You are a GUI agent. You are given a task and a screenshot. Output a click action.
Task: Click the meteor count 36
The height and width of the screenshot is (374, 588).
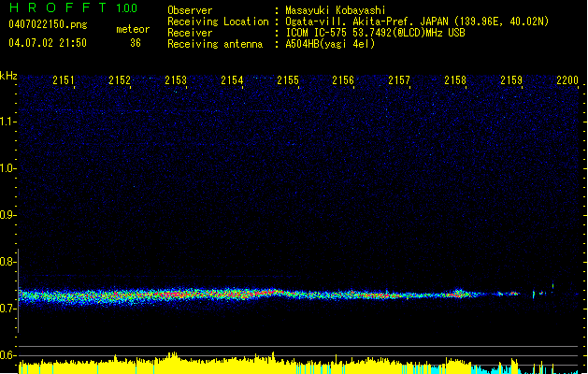(x=136, y=43)
